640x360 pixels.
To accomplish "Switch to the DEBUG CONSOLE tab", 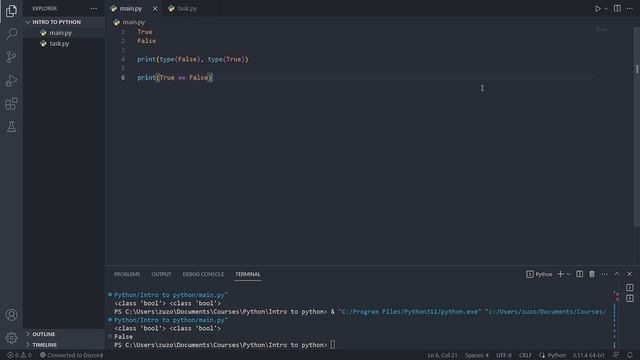I will click(x=203, y=274).
